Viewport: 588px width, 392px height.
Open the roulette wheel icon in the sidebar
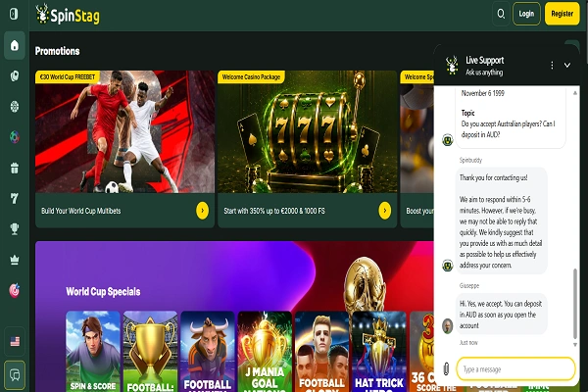15,107
